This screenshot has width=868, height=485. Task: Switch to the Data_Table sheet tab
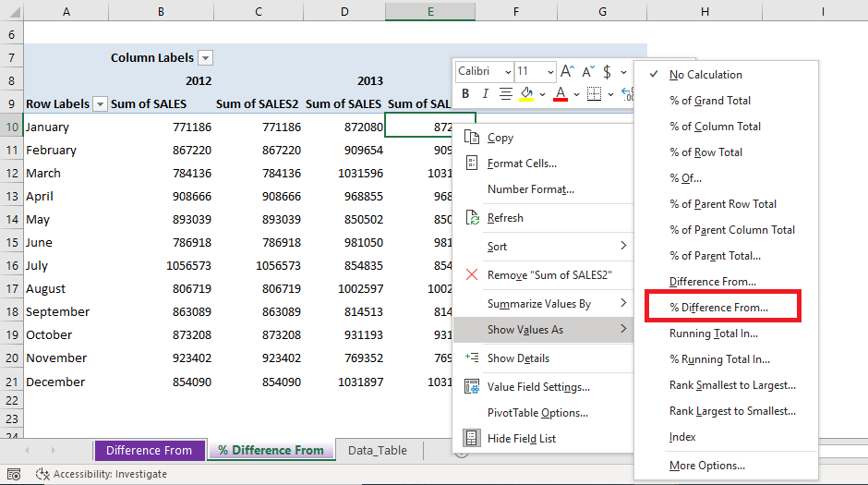click(378, 450)
